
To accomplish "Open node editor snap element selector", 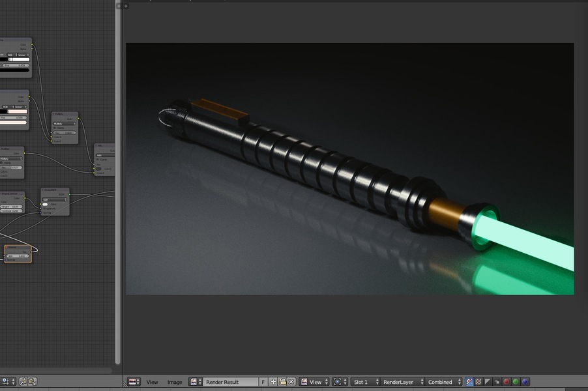I will (x=8, y=382).
